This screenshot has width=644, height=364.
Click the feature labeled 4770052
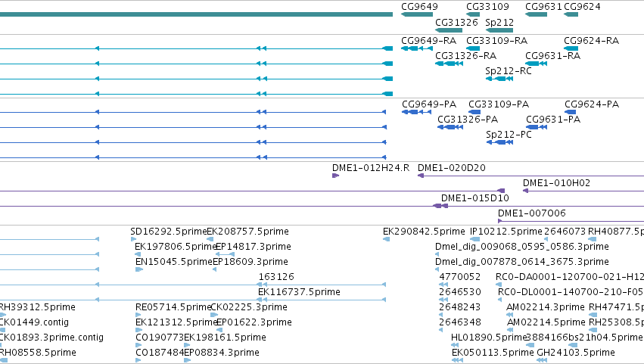click(x=459, y=277)
